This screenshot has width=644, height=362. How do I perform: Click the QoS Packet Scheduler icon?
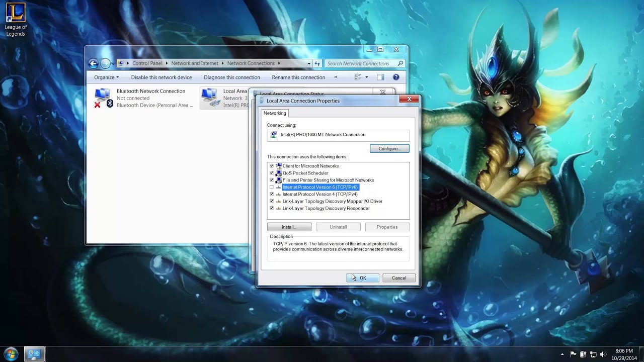coord(279,173)
